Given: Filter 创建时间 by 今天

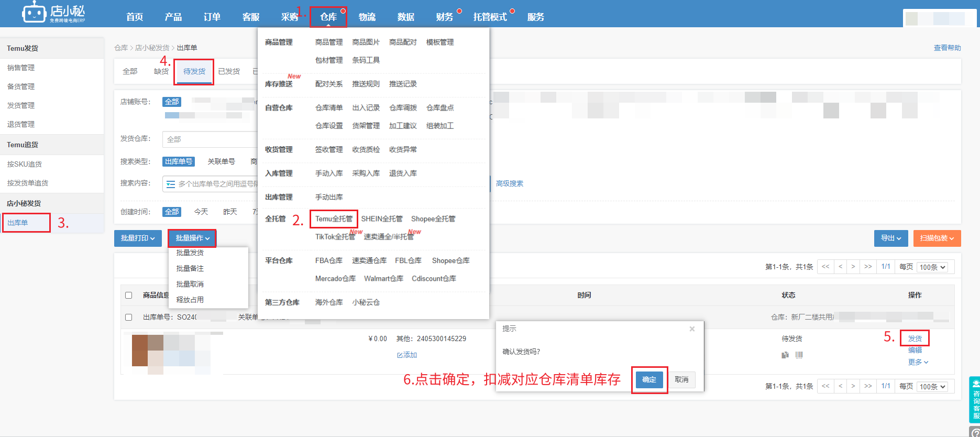Looking at the screenshot, I should point(201,212).
